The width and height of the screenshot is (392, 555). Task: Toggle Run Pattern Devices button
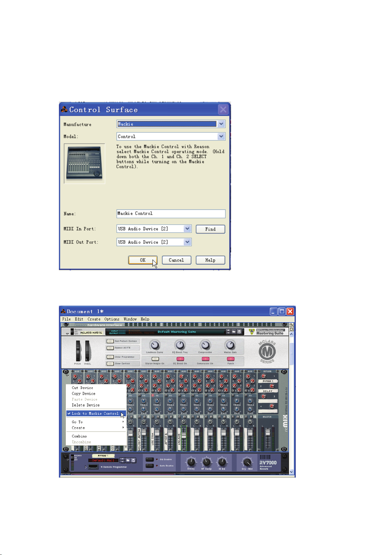pyautogui.click(x=110, y=341)
